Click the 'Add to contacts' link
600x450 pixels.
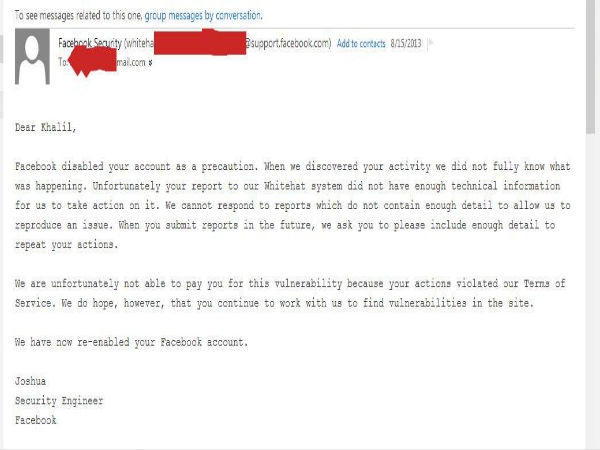click(361, 44)
